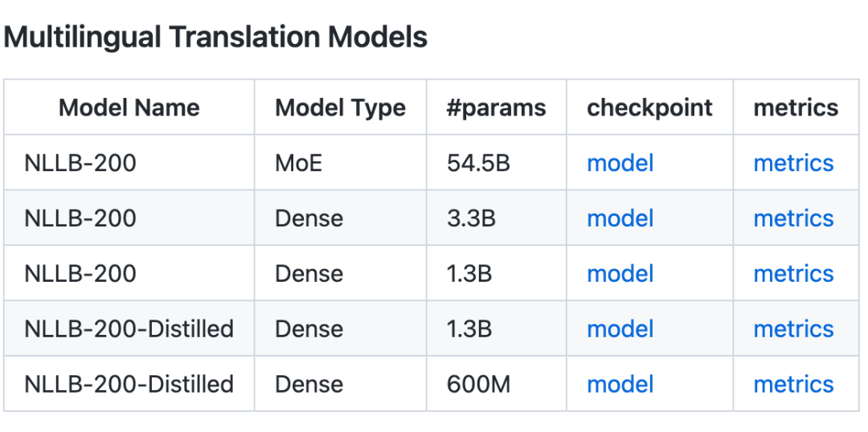
Task: Select the 3.3B params cell
Action: (471, 218)
